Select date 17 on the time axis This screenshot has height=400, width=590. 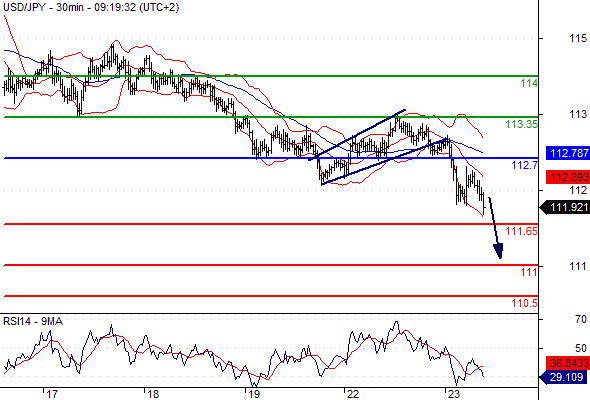pos(52,394)
